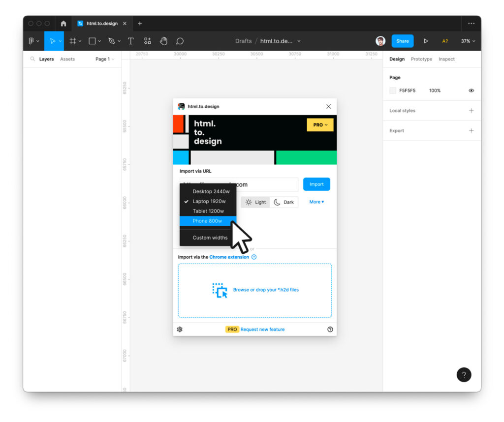Viewport: 504px width, 422px height.
Task: Open plugin settings gear icon
Action: [x=180, y=330]
